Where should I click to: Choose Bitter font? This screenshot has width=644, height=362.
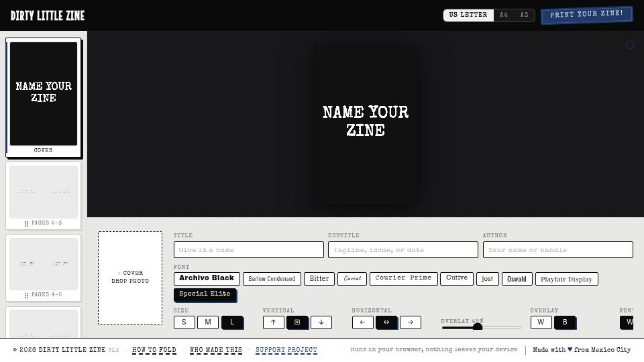319,279
